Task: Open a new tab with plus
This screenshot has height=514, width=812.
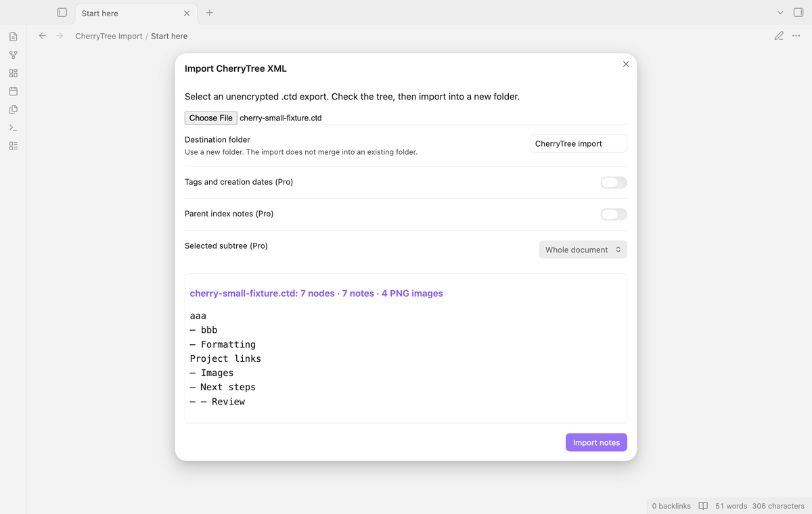Action: pos(209,13)
